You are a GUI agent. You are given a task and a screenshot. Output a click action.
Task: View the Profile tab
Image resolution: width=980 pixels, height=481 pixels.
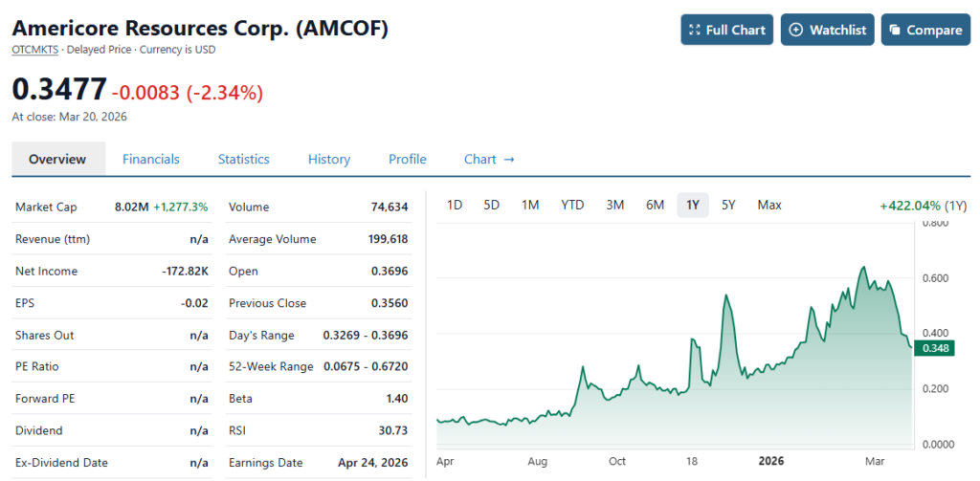pyautogui.click(x=407, y=159)
